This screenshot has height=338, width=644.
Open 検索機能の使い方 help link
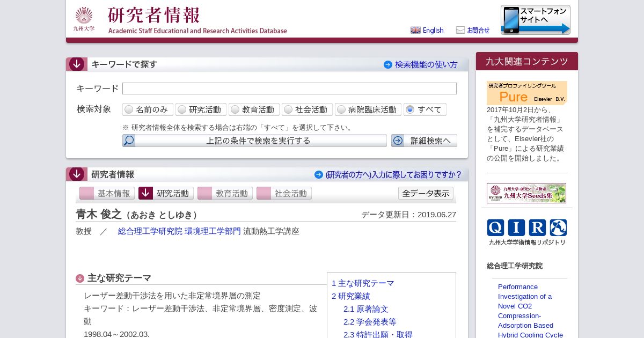tap(426, 64)
